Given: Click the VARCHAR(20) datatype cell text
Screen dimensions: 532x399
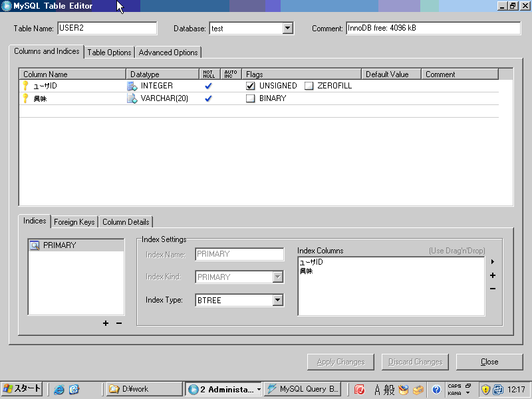Looking at the screenshot, I should (x=164, y=98).
